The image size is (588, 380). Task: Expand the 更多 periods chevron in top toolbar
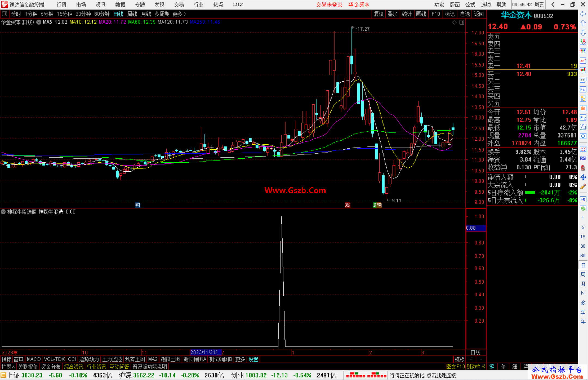[x=179, y=14]
